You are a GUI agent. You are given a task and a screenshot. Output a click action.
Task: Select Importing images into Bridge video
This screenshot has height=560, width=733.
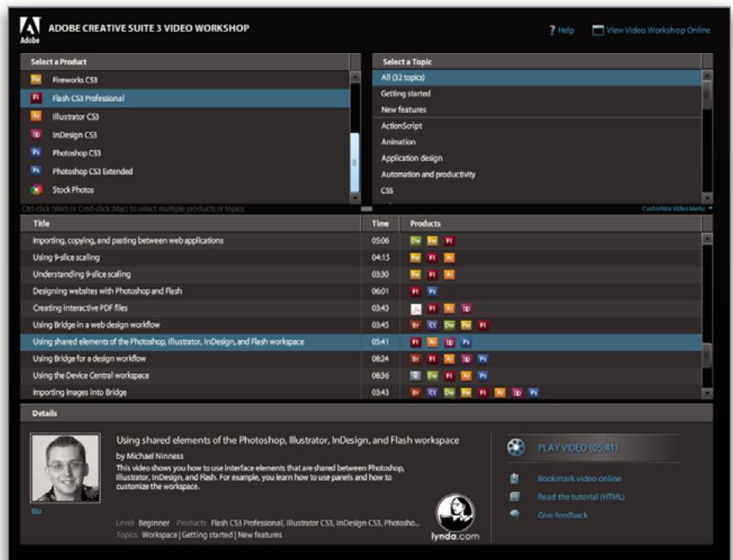pos(361,392)
